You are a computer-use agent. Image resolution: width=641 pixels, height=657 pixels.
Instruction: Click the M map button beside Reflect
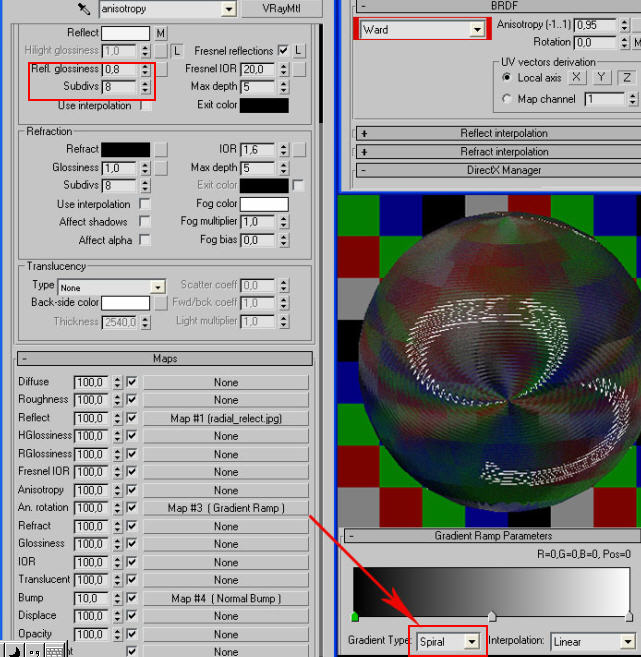(x=161, y=33)
